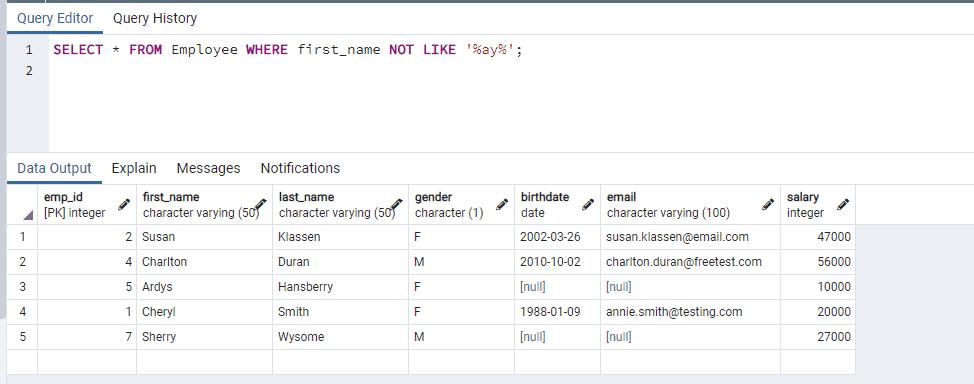Image resolution: width=974 pixels, height=384 pixels.
Task: Open the Messages tab
Action: [208, 168]
